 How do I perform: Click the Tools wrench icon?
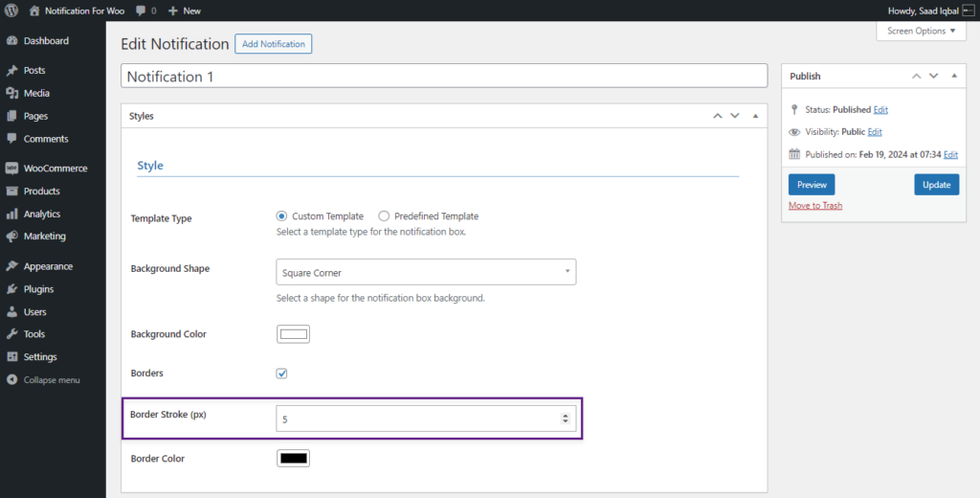[11, 334]
